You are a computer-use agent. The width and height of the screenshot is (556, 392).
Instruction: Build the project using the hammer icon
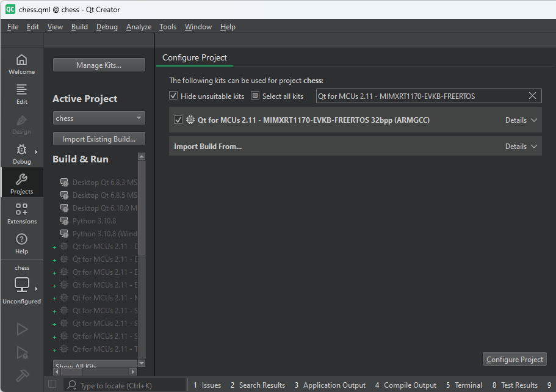[x=21, y=376]
